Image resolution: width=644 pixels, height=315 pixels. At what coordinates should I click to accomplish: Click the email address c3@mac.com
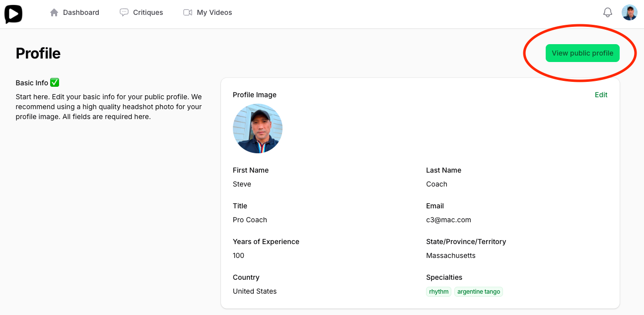tap(448, 220)
